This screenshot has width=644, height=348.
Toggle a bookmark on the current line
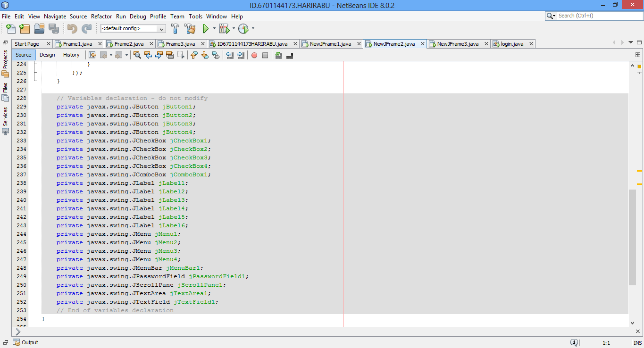pos(217,55)
